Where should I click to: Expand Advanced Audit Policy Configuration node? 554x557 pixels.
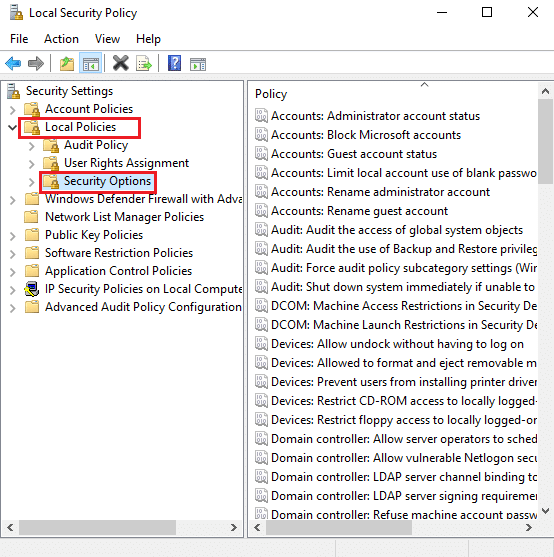(12, 308)
